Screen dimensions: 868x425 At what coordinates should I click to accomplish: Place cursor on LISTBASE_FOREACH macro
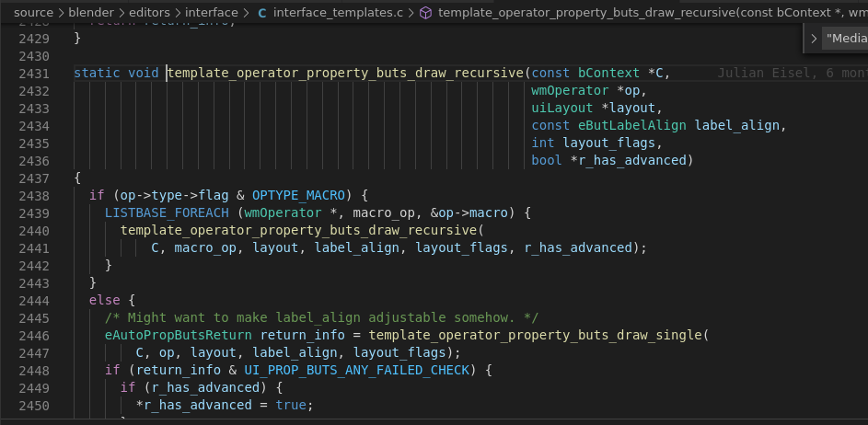click(x=167, y=213)
